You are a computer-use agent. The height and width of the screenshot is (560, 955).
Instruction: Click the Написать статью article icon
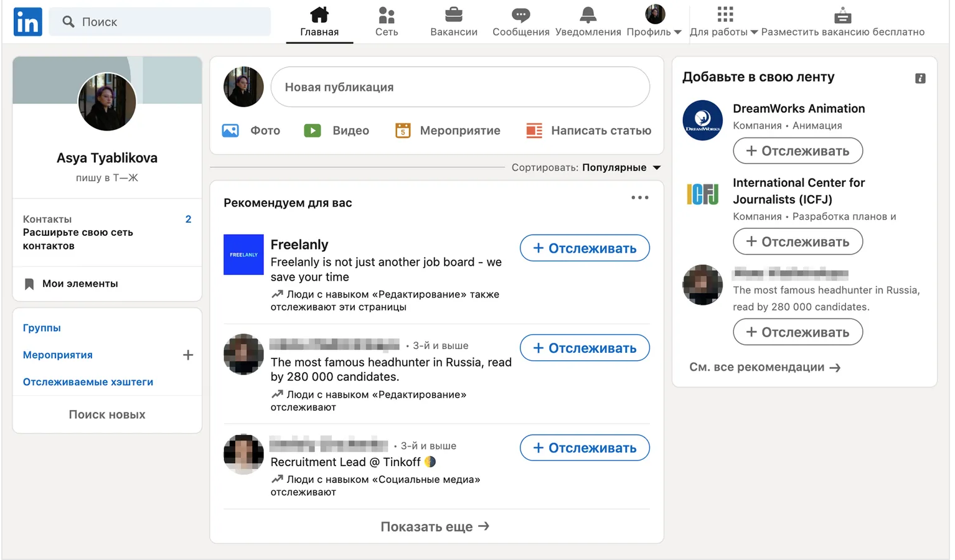(534, 131)
